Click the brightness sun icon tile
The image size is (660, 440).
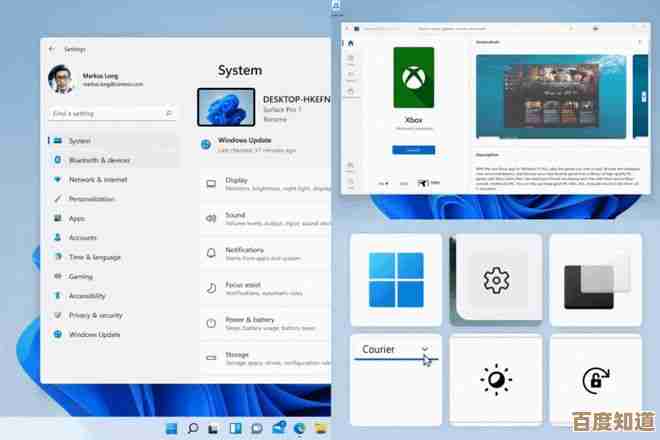(496, 380)
